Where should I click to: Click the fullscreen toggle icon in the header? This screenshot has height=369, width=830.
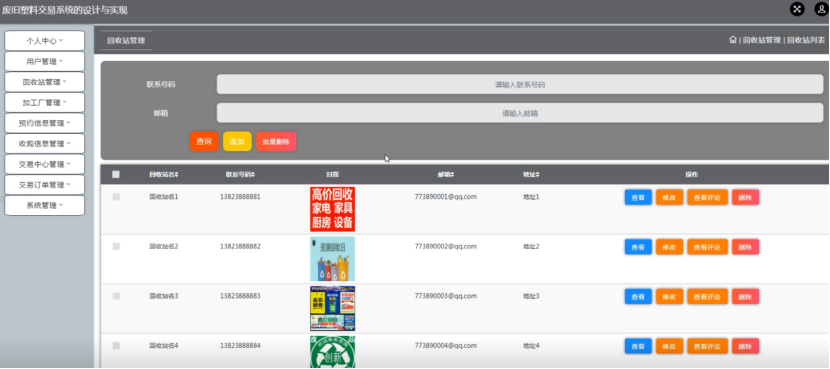pos(797,9)
